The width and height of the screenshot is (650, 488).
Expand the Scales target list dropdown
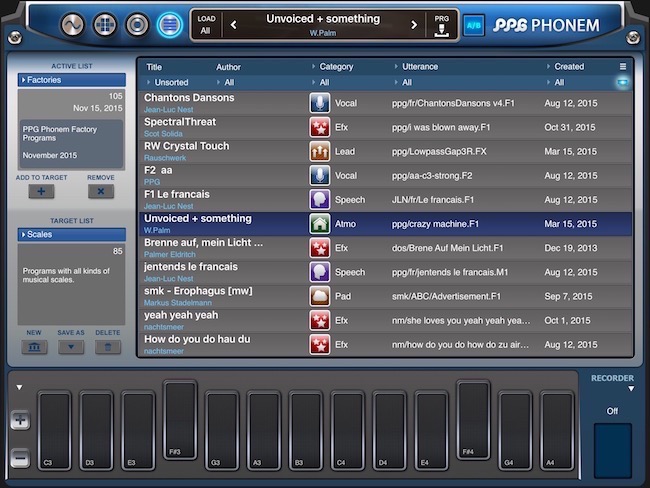(x=72, y=235)
